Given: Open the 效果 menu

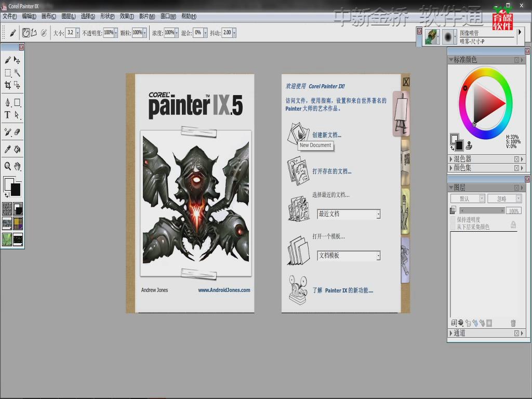Looking at the screenshot, I should (127, 16).
